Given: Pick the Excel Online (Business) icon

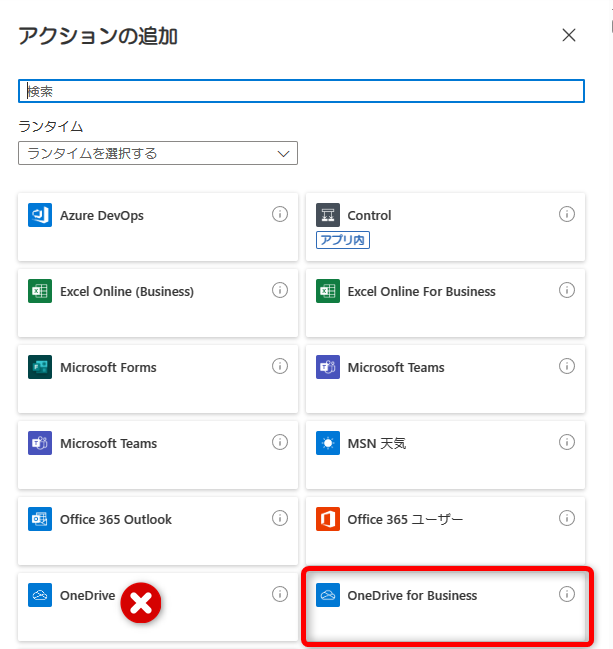Looking at the screenshot, I should click(40, 291).
